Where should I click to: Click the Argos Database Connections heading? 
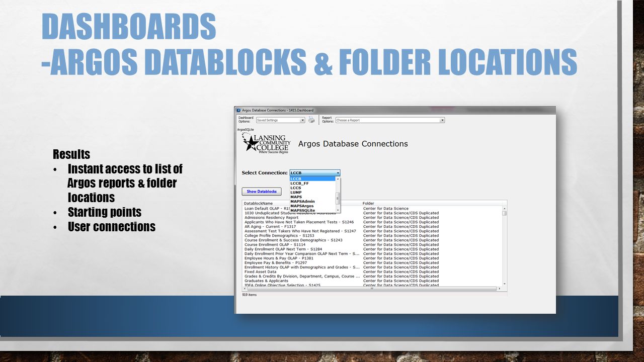click(353, 144)
